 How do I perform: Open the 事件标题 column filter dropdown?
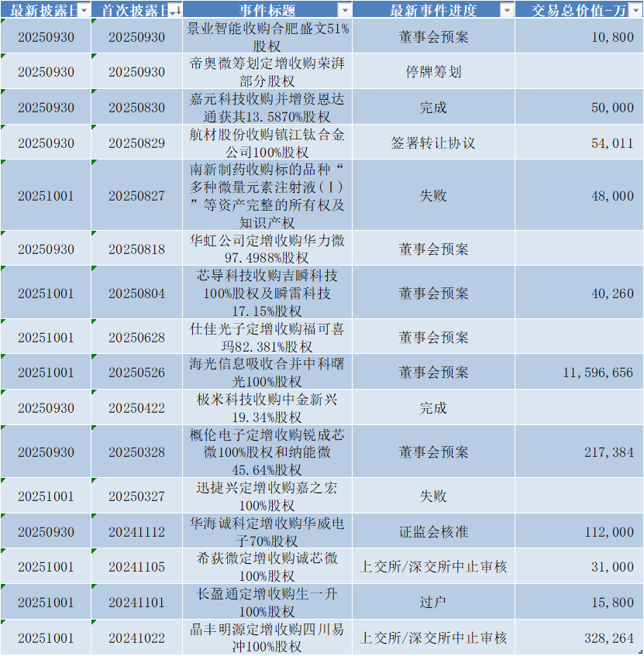pyautogui.click(x=345, y=10)
